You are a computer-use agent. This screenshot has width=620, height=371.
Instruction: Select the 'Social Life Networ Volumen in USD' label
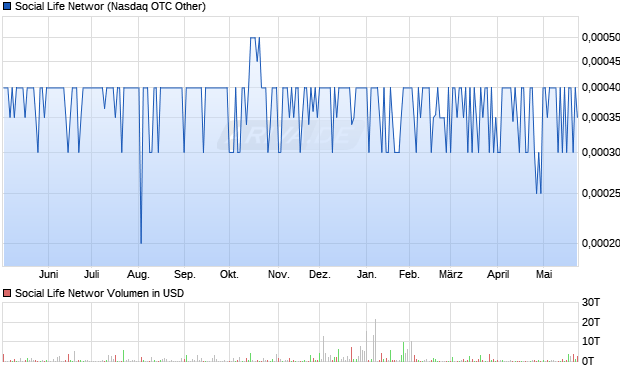[99, 293]
